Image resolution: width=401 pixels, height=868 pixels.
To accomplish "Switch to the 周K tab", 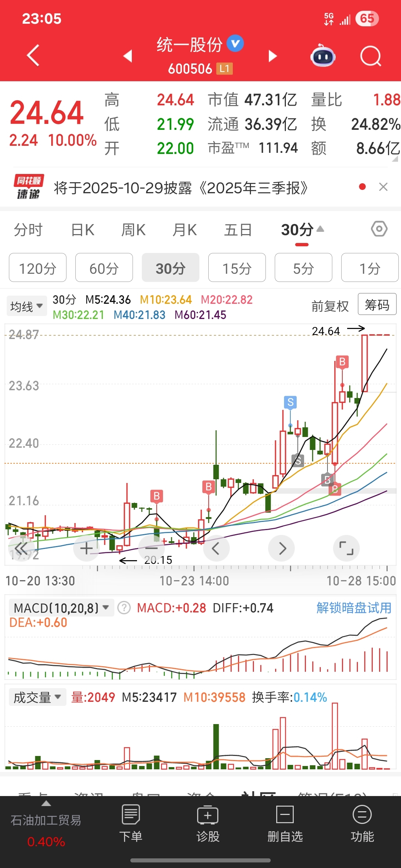I will click(x=133, y=230).
